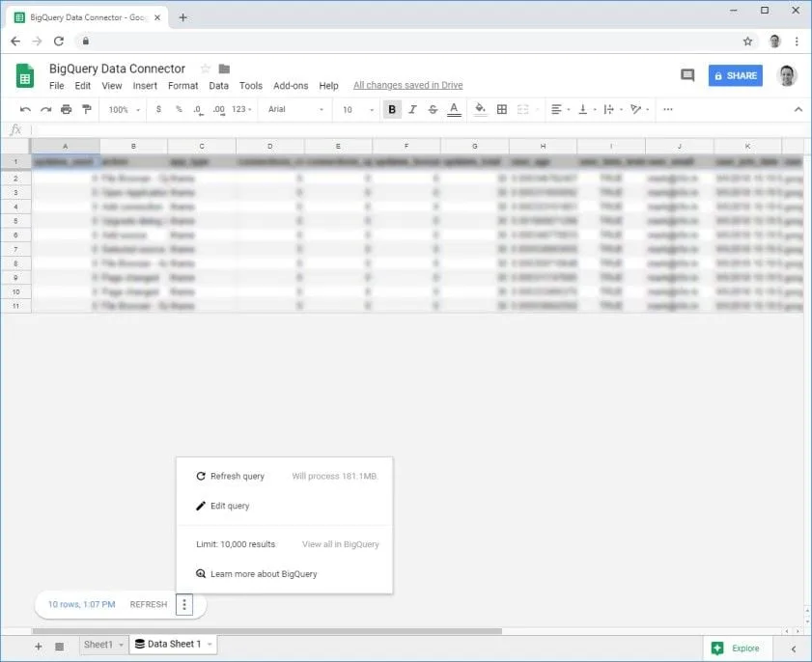Format as percent icon
This screenshot has width=812, height=662.
179,109
